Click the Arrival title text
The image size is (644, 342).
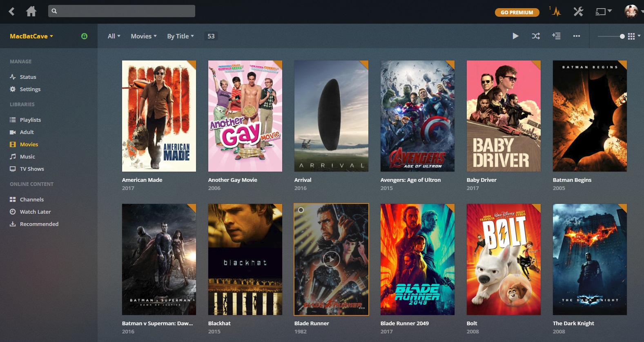coord(303,180)
